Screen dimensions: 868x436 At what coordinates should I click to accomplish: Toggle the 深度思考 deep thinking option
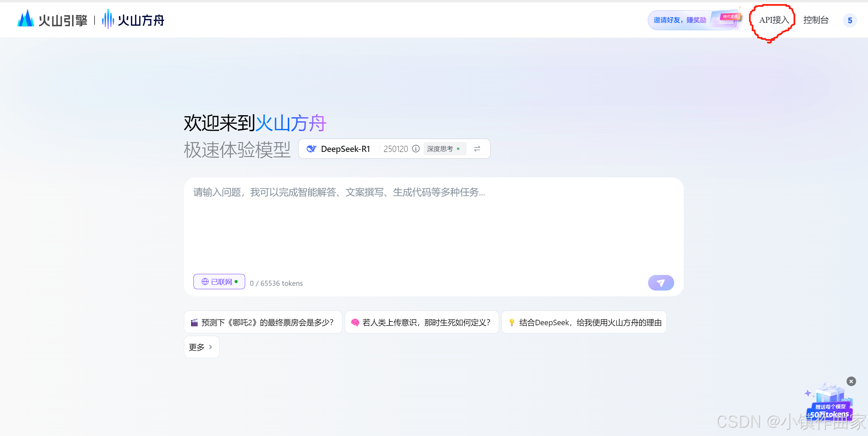pyautogui.click(x=444, y=149)
